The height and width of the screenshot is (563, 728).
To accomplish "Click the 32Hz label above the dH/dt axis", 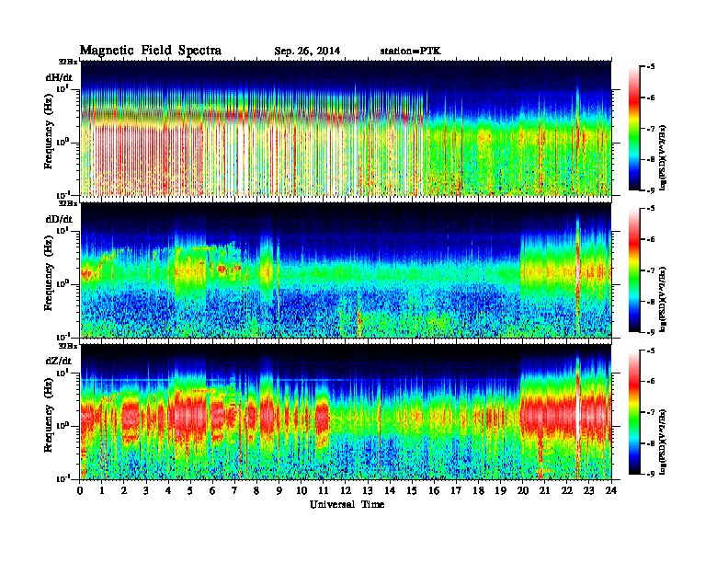I will pos(67,61).
